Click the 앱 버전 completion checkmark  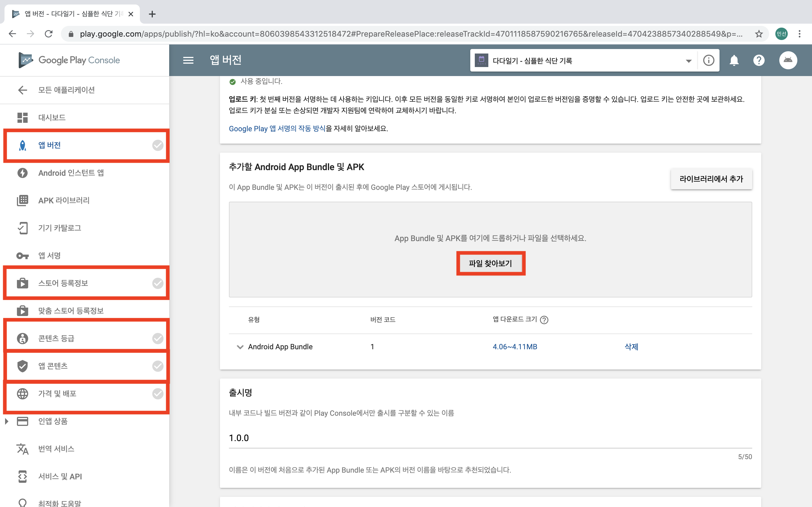(x=158, y=145)
